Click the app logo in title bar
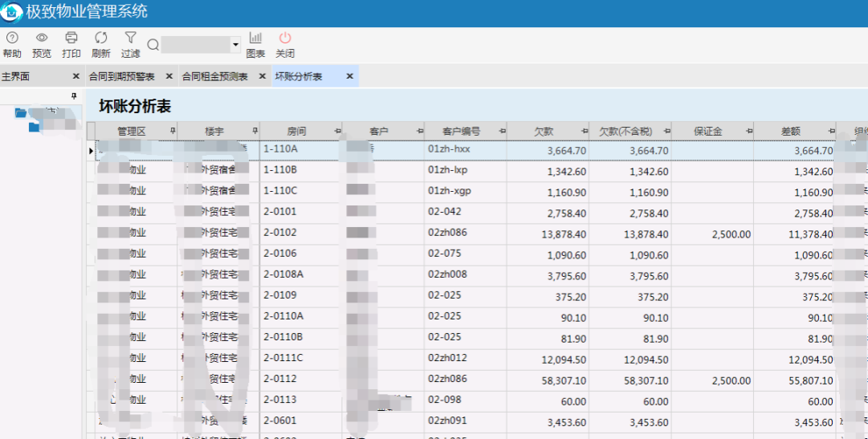 (11, 12)
